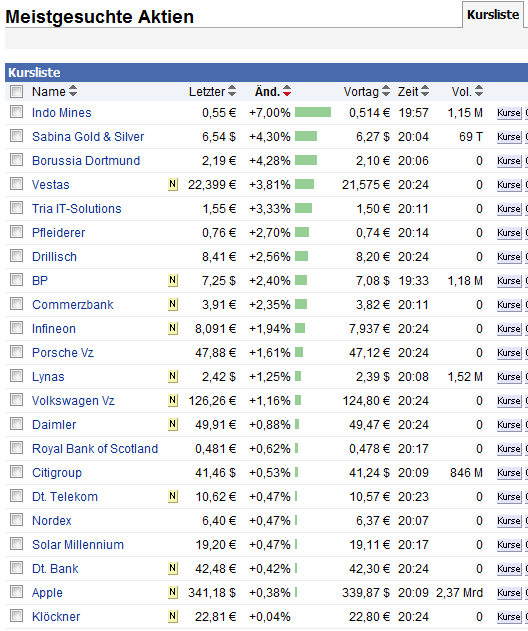Open the Royal Bank of Scotland link
The width and height of the screenshot is (528, 631).
pos(95,449)
